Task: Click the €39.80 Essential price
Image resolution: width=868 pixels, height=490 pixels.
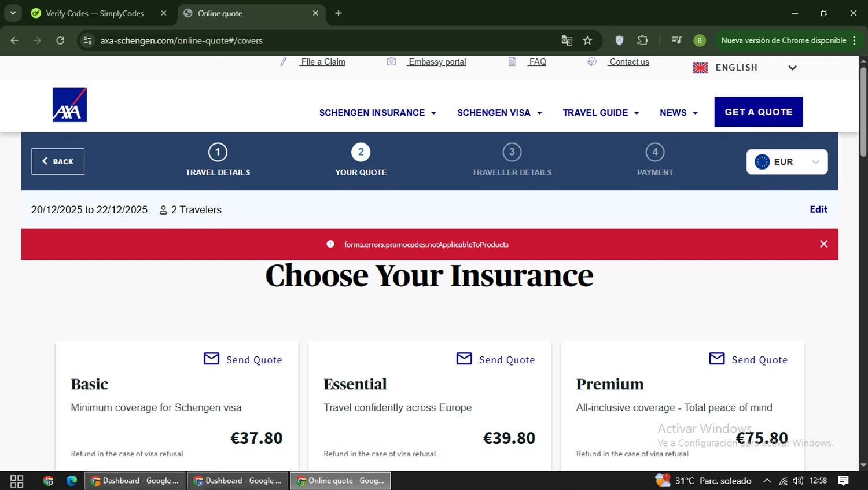Action: point(509,438)
